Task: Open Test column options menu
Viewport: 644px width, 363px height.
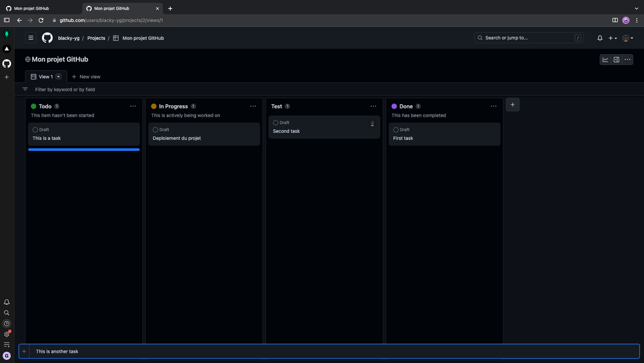Action: click(373, 106)
